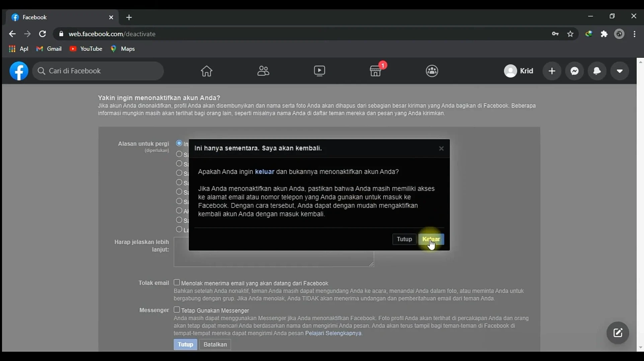Click the Tutup button in dialog
The width and height of the screenshot is (644, 361).
[x=404, y=239]
